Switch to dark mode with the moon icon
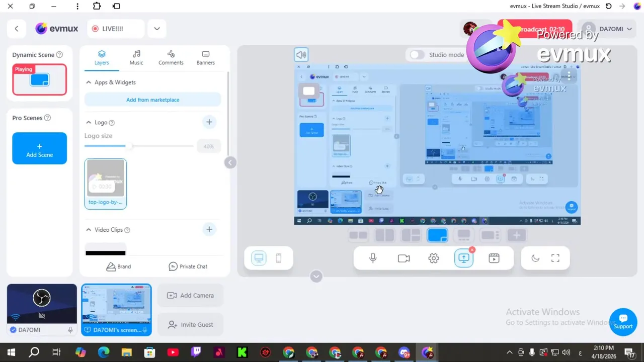Screen dimensions: 644x362 [x=535, y=258]
